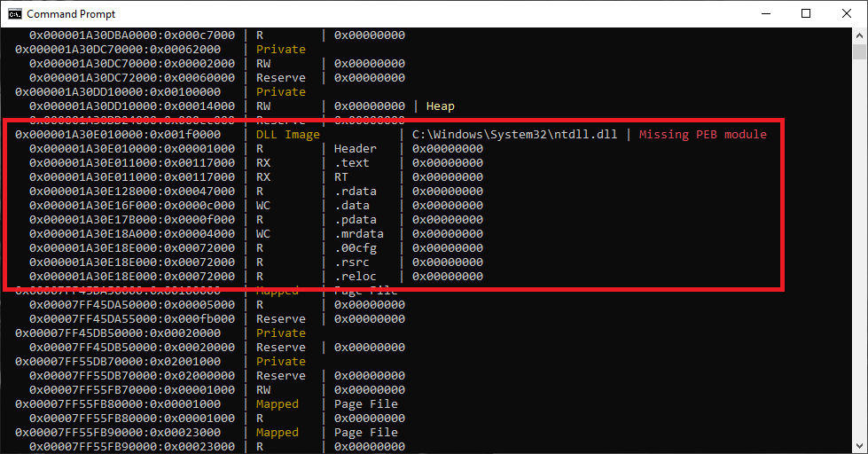The width and height of the screenshot is (868, 454).
Task: Click the Command Prompt icon in the title bar
Action: [14, 14]
